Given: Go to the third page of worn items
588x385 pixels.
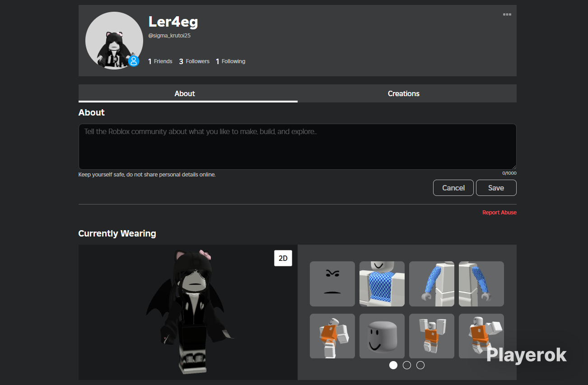Looking at the screenshot, I should pyautogui.click(x=420, y=365).
